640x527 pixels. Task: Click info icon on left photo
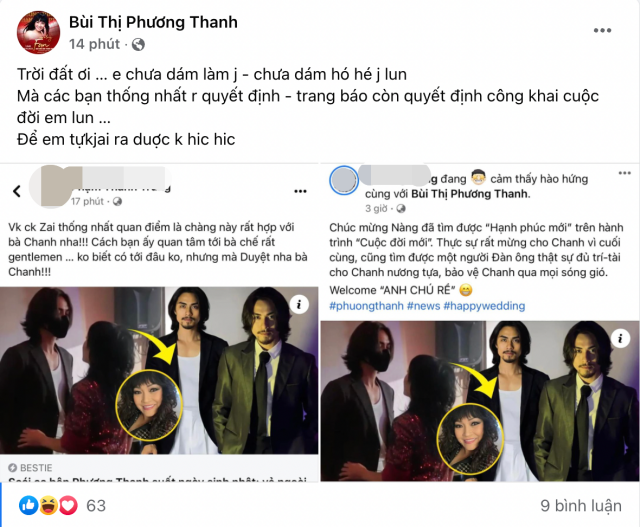point(299,305)
